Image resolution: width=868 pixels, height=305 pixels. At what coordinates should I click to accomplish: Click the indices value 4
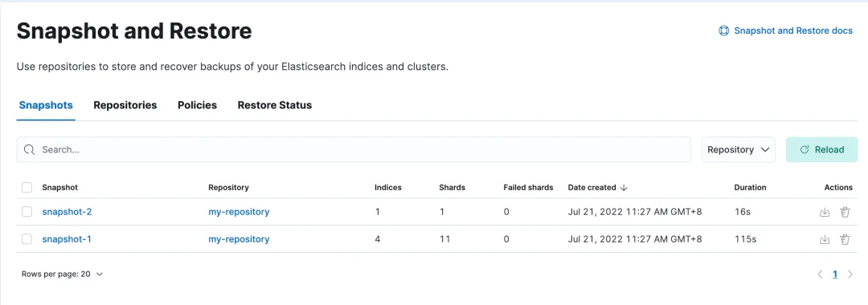(378, 238)
